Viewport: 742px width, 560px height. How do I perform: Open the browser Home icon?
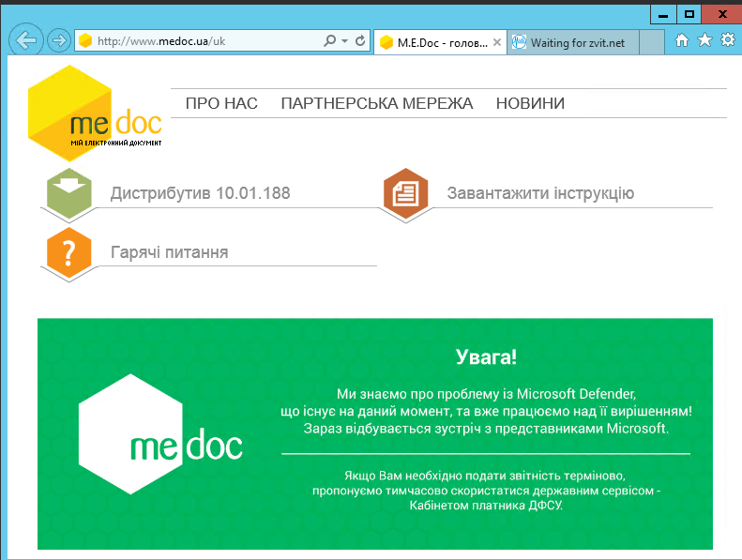(681, 40)
